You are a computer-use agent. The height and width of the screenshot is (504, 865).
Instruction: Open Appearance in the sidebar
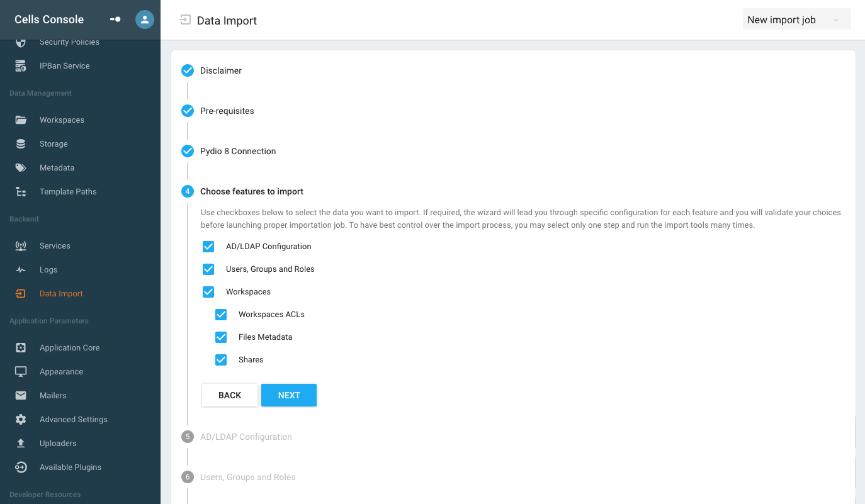coord(61,372)
